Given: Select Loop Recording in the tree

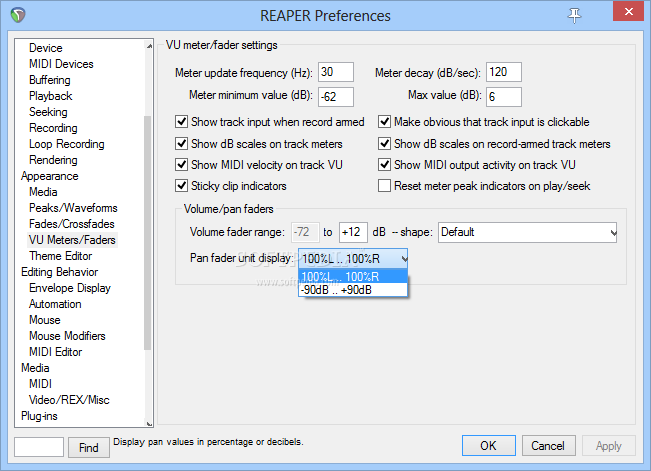Looking at the screenshot, I should pos(67,144).
